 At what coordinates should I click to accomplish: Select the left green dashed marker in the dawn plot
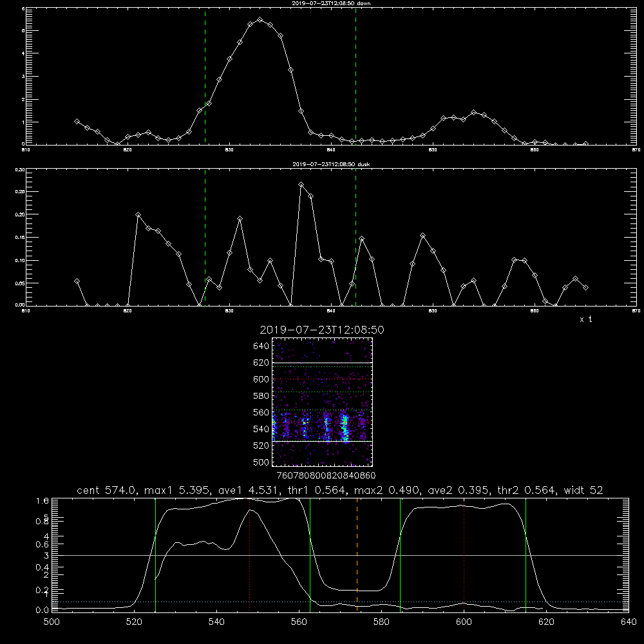(x=205, y=76)
